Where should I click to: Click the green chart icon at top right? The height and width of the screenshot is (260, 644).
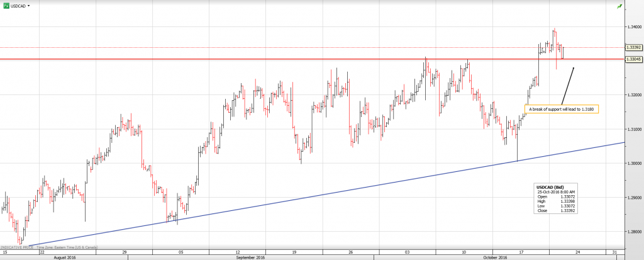point(620,6)
